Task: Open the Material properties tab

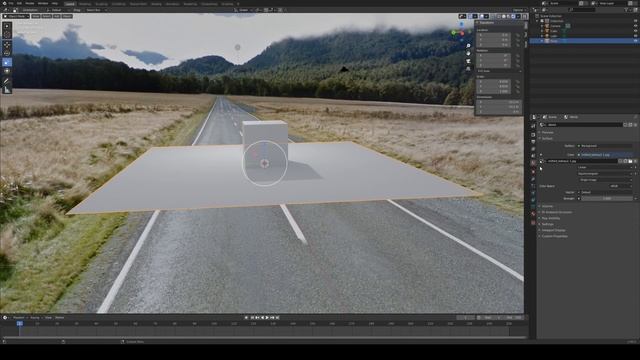Action: click(533, 214)
